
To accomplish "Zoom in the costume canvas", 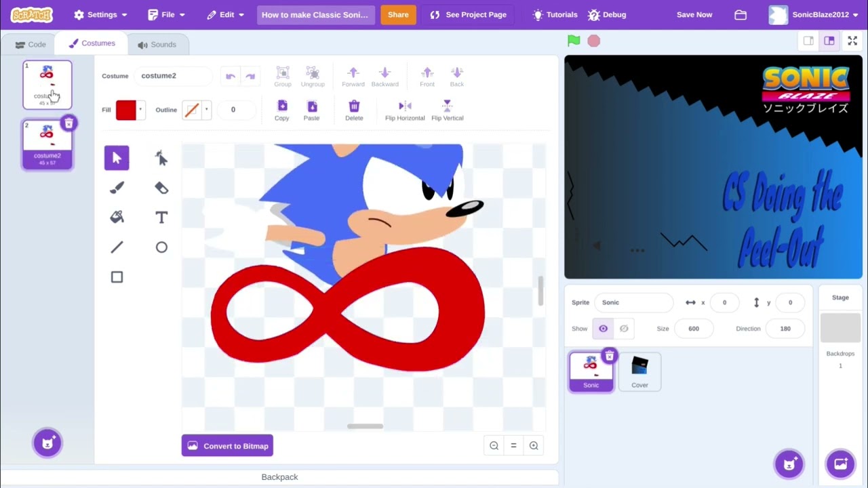I will (534, 445).
